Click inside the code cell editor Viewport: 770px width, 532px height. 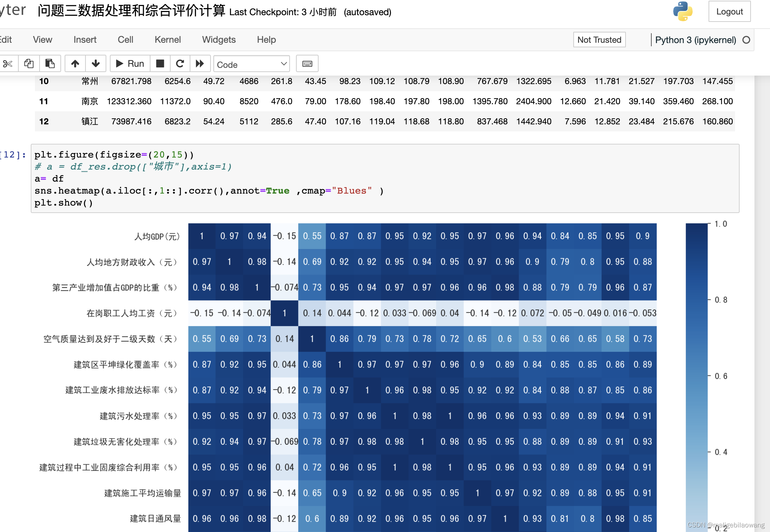click(385, 178)
